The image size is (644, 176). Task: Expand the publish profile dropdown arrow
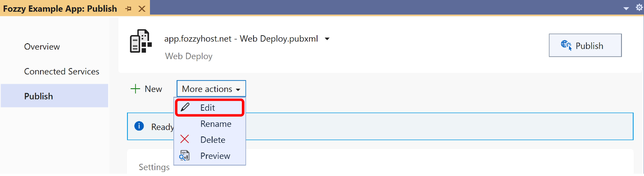click(x=327, y=39)
